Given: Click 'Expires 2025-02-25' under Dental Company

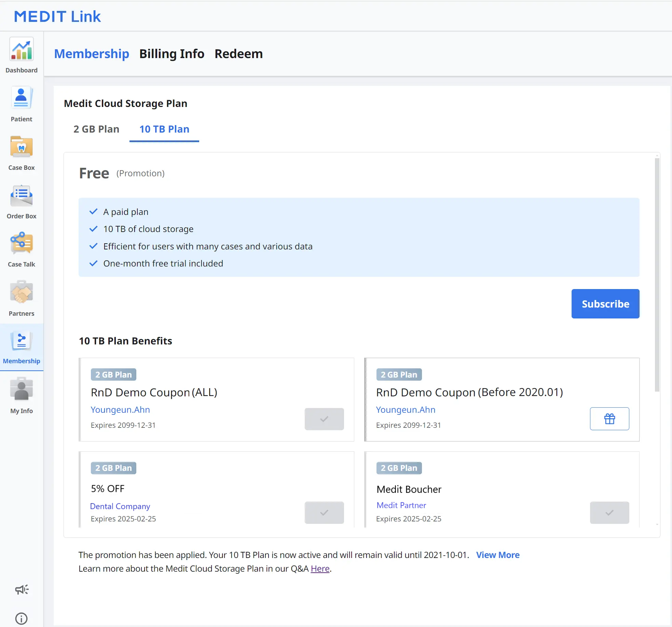Looking at the screenshot, I should (123, 519).
